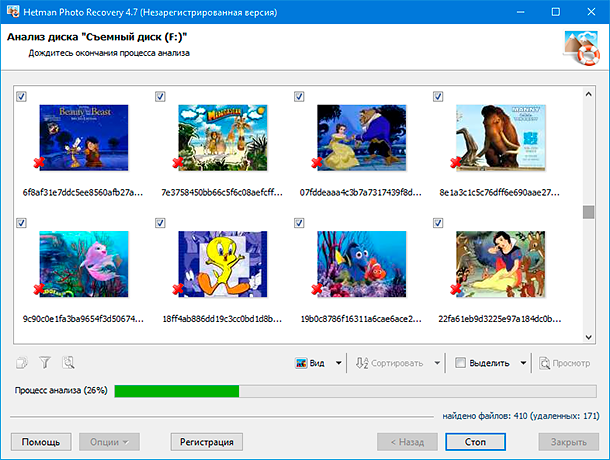Click filename 6f8af31e7ddc5ee8560afb27a...
Screen dimensions: 610x460
[83, 192]
